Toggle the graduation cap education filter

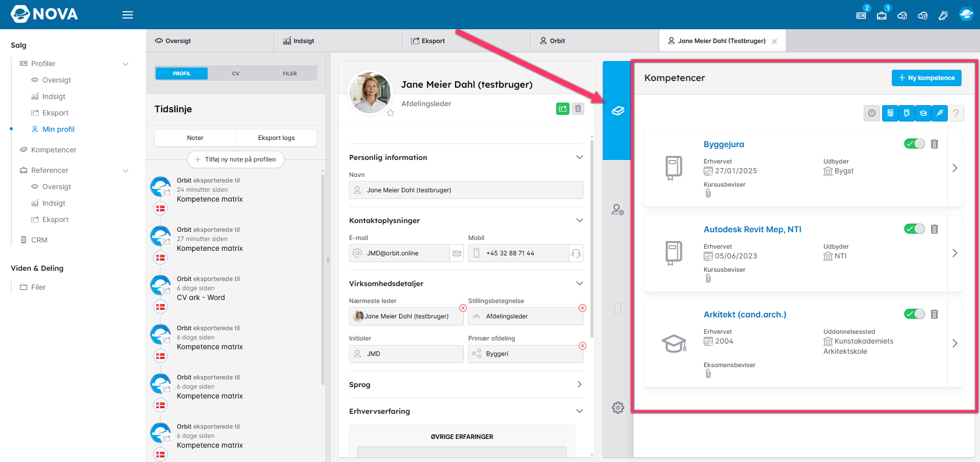pos(923,113)
